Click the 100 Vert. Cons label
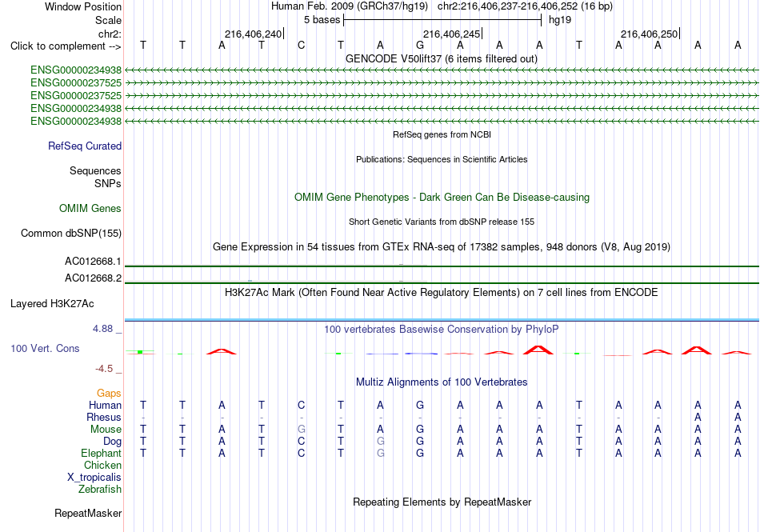The image size is (760, 532). coord(45,348)
